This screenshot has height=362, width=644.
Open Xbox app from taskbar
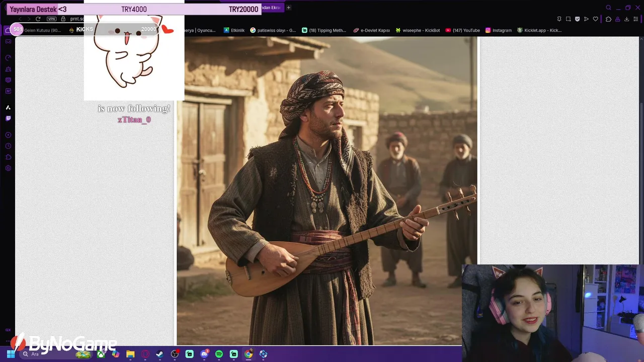pos(101,354)
